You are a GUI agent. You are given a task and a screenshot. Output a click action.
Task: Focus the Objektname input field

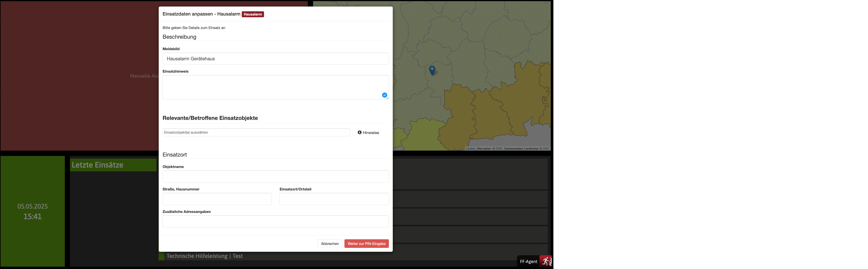click(275, 177)
